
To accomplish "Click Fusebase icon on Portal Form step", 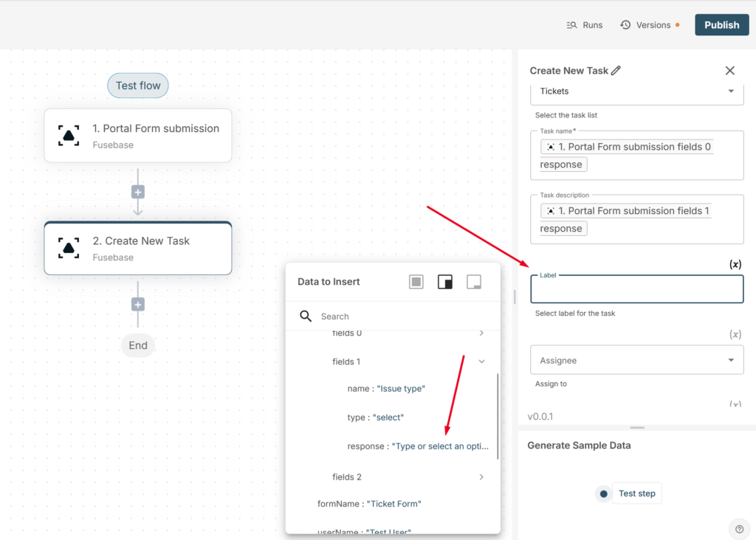I will (69, 135).
